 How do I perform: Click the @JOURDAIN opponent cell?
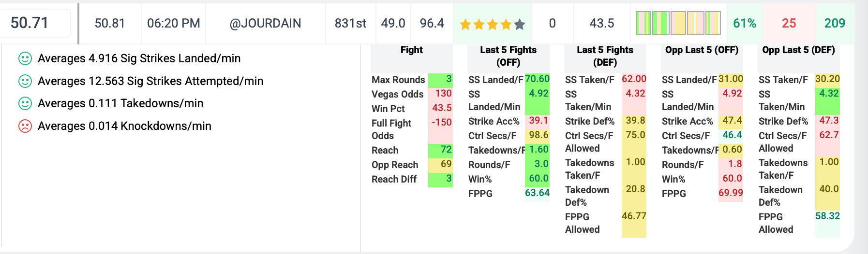[265, 23]
